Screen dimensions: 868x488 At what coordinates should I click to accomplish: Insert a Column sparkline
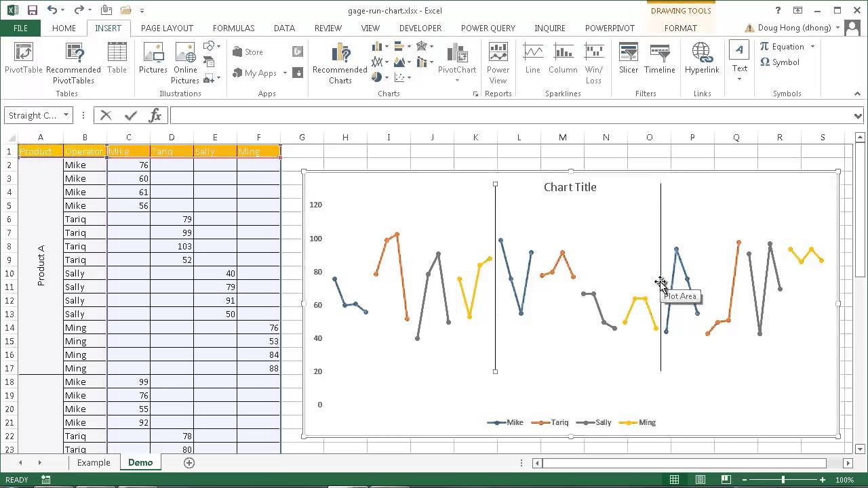coord(563,58)
